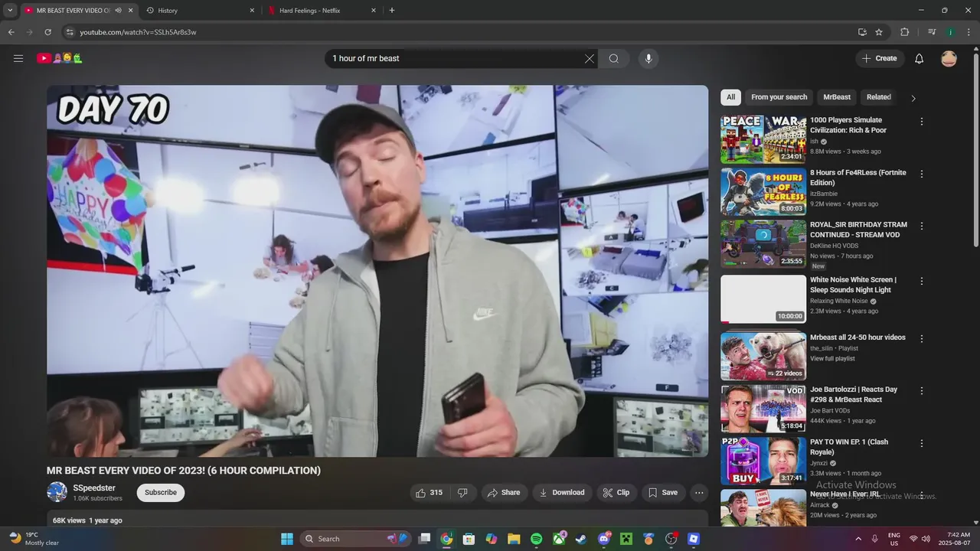Click View full playlist link
This screenshot has width=980, height=551.
[x=832, y=359]
